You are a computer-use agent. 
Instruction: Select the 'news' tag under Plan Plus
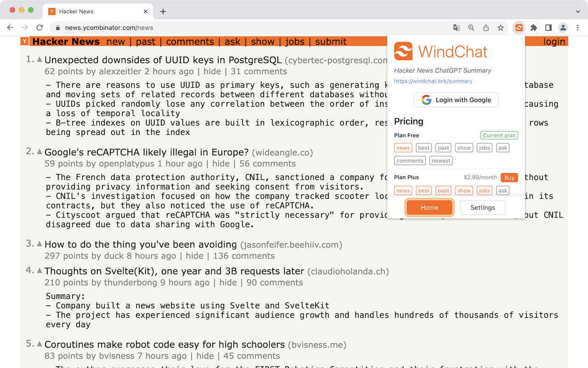[x=403, y=190]
